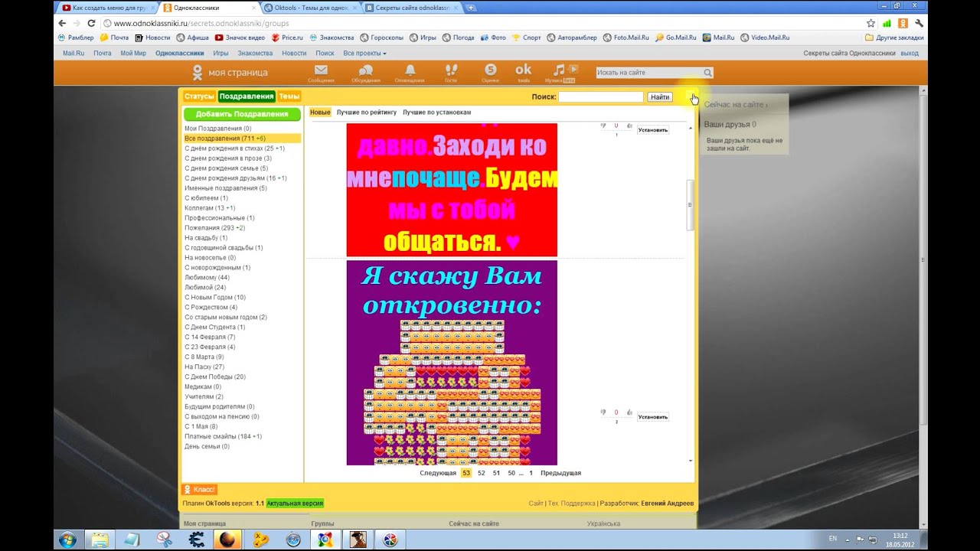
Task: Open Windows Explorer from taskbar
Action: [100, 539]
